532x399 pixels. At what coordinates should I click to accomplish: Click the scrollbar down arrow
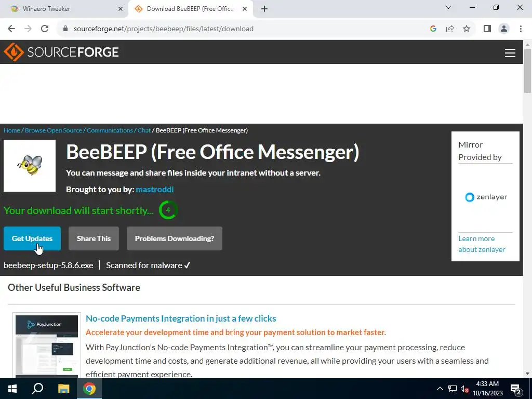[x=528, y=374]
